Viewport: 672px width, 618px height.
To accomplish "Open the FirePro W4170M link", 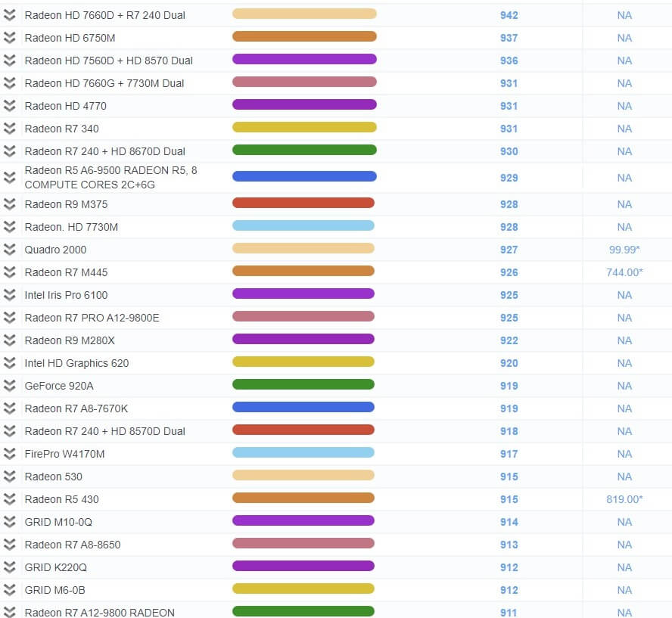I will pos(64,454).
